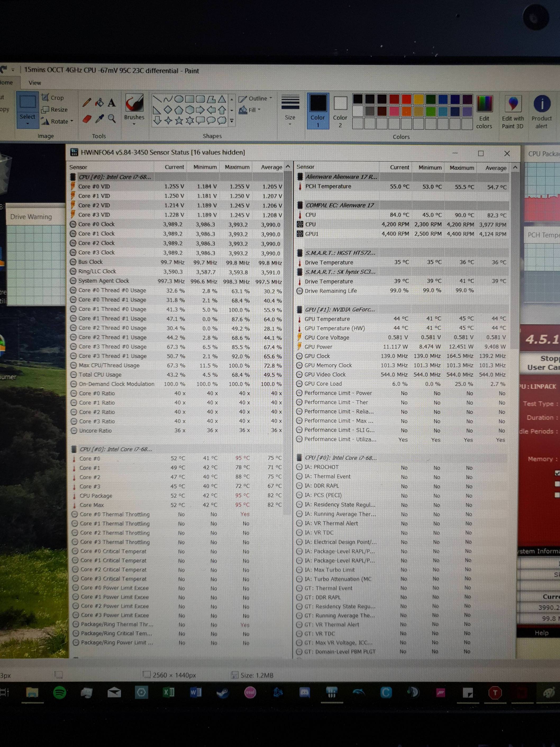Choose the Right arrow shape
The height and width of the screenshot is (747, 560).
[x=201, y=110]
